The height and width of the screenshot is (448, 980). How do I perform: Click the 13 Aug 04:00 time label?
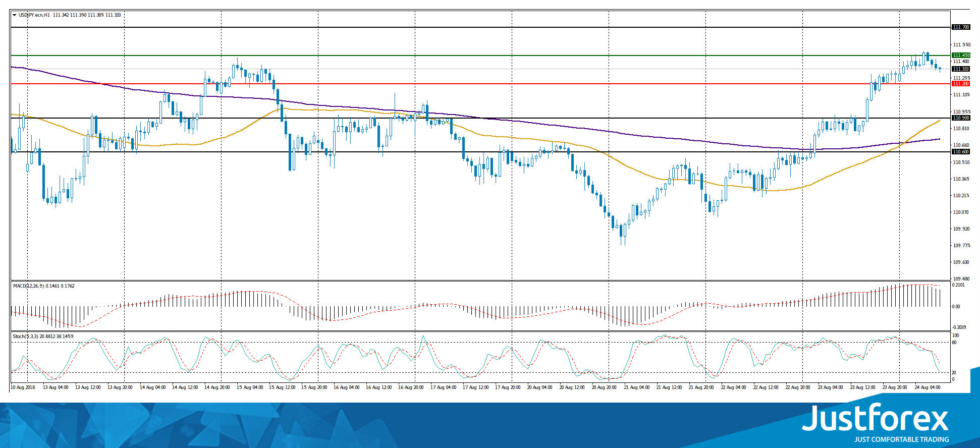(x=56, y=387)
